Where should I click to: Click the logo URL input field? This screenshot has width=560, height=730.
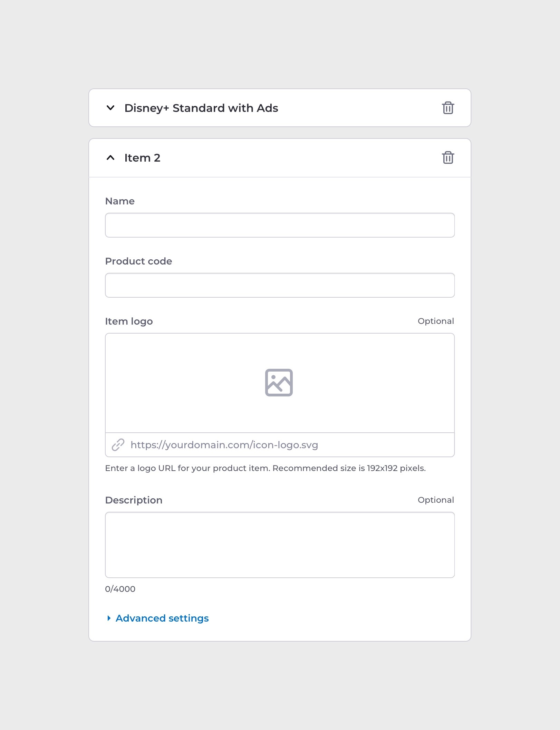290,445
